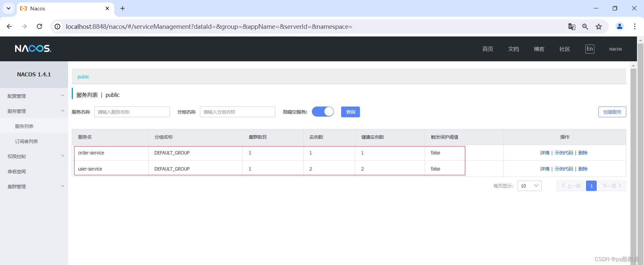Click the 创建服务 button
644x265 pixels.
612,112
